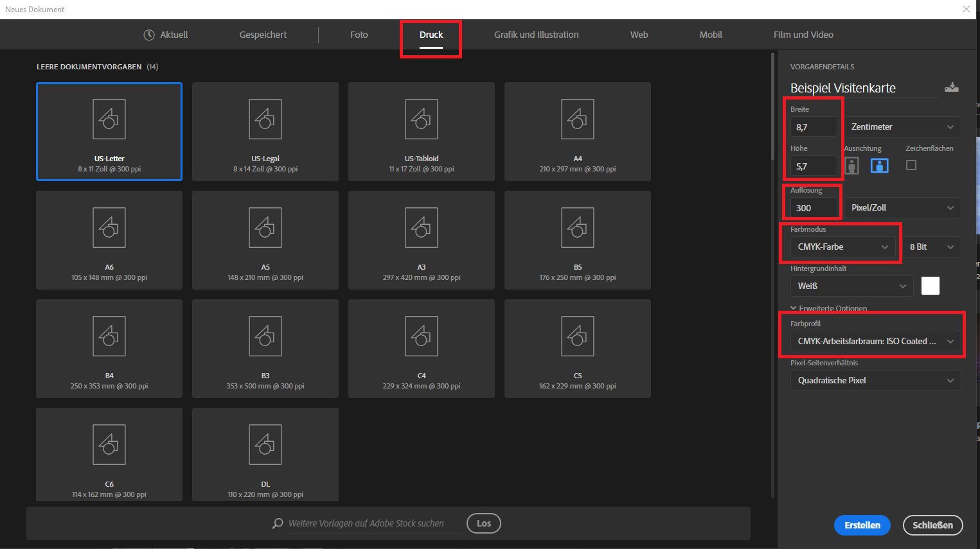Open the Farbprofil dropdown
The image size is (980, 549).
pos(875,341)
